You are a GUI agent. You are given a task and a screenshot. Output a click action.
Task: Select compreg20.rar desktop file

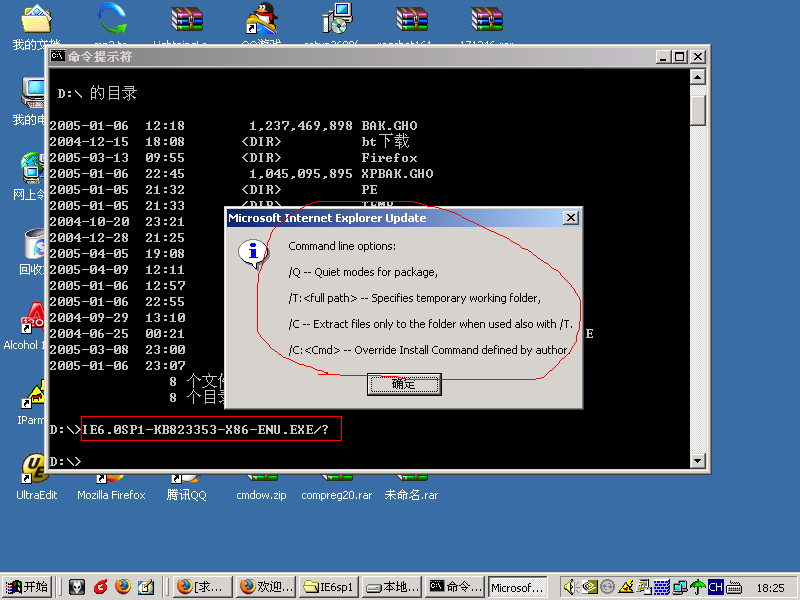tap(337, 490)
